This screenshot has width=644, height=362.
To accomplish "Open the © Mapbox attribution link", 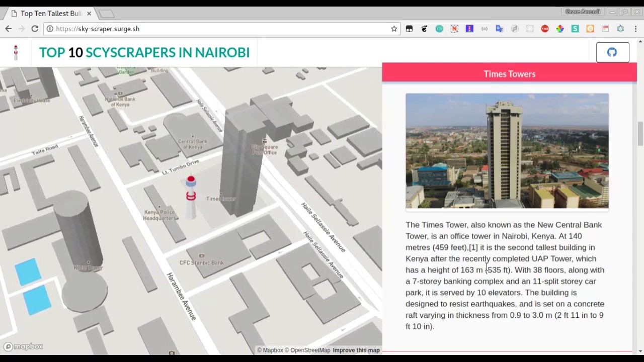I will (270, 350).
